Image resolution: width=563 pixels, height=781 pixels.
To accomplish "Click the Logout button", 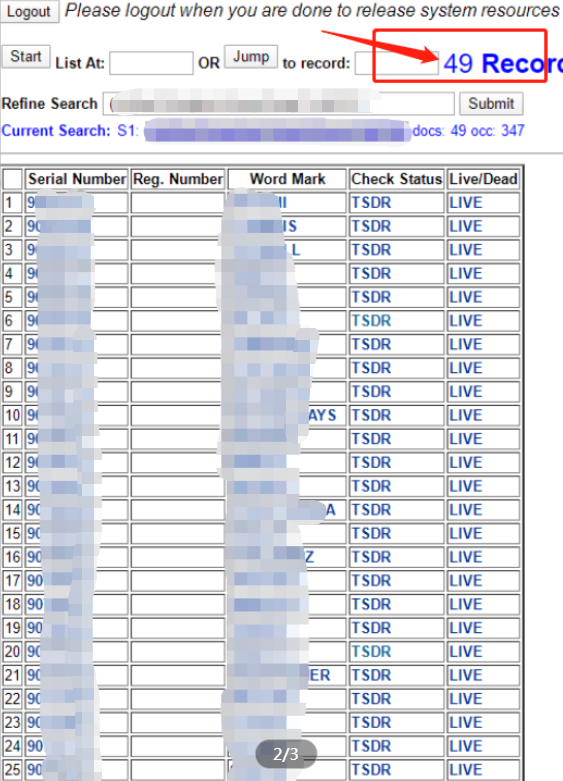I will pos(29,11).
